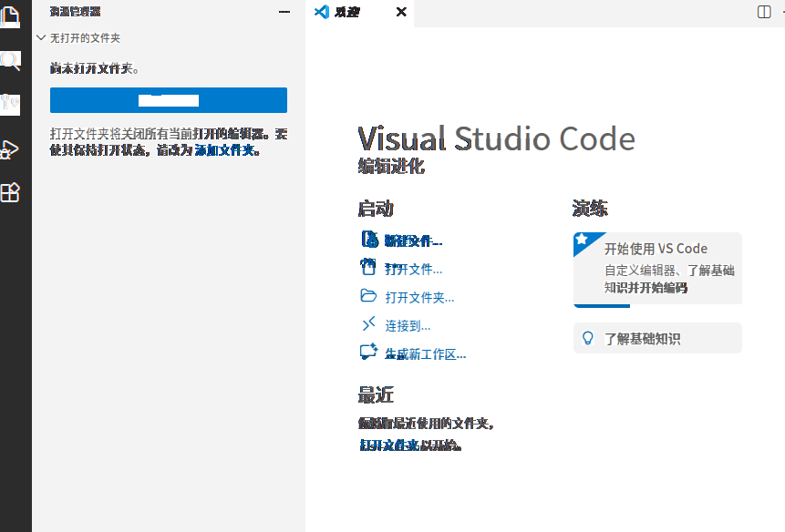Click the remote connect icon beside 连接到...
The height and width of the screenshot is (532, 785).
pos(368,324)
